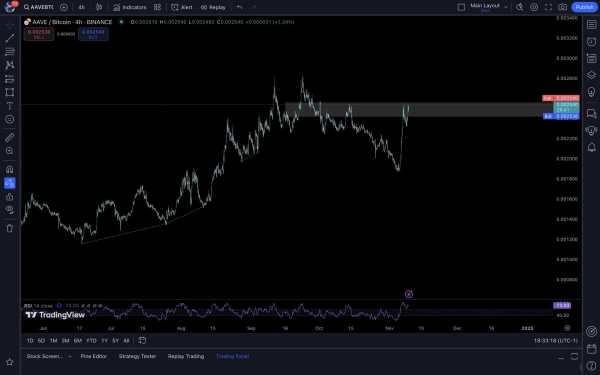Click the AAVE / Bitcoin symbol title
Image resolution: width=600 pixels, height=375 pixels.
click(x=72, y=22)
